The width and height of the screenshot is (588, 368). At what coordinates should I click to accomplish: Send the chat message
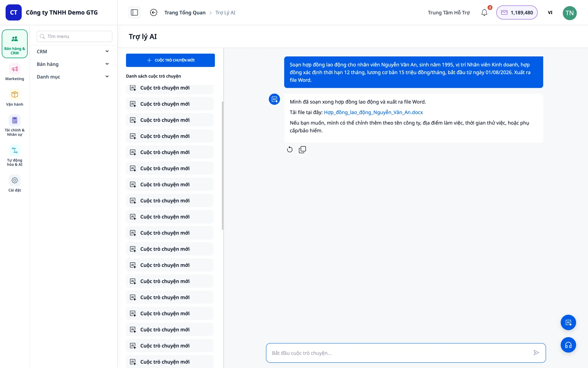click(x=536, y=353)
